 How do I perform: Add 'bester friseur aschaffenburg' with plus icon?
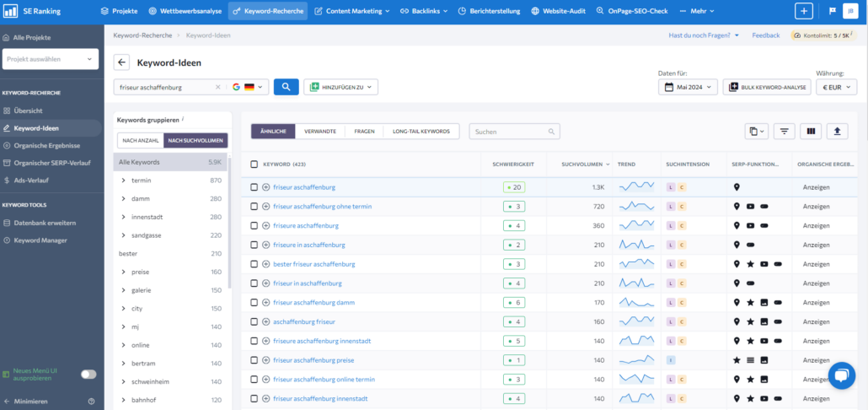265,264
